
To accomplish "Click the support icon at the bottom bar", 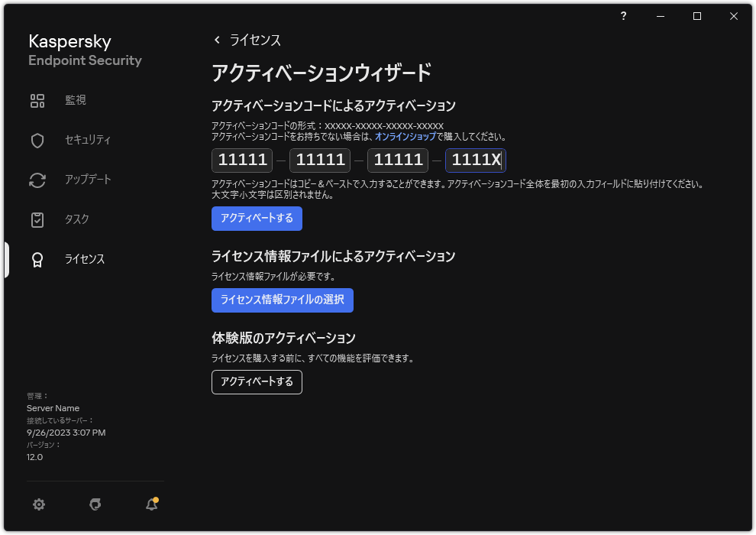I will pos(95,504).
